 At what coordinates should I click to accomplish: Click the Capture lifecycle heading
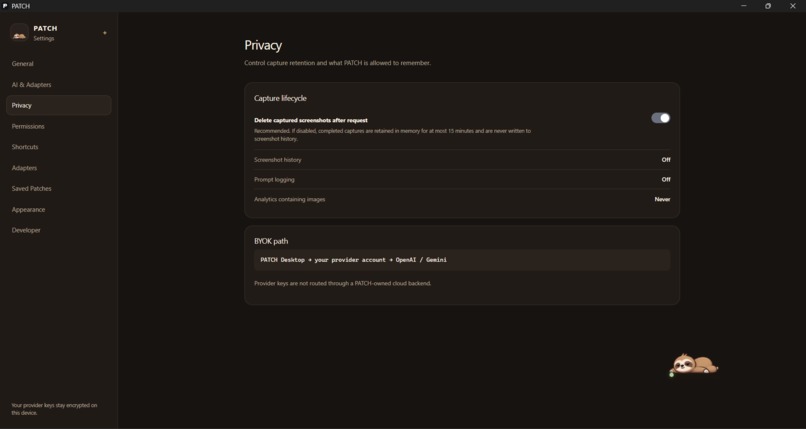coord(280,98)
